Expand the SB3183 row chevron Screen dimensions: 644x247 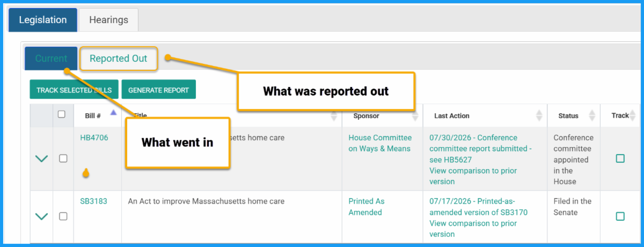(x=41, y=216)
